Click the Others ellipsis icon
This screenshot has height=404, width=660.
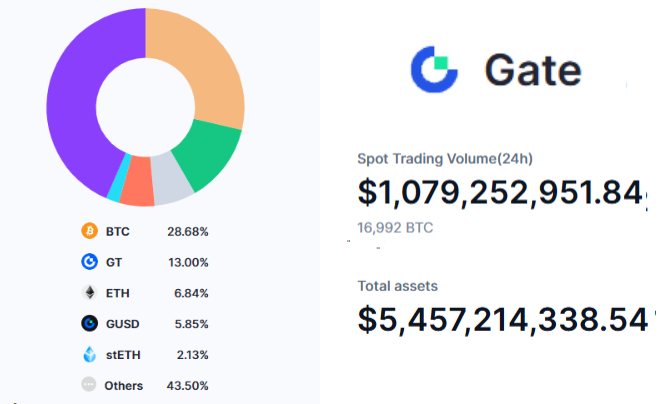[x=89, y=384]
